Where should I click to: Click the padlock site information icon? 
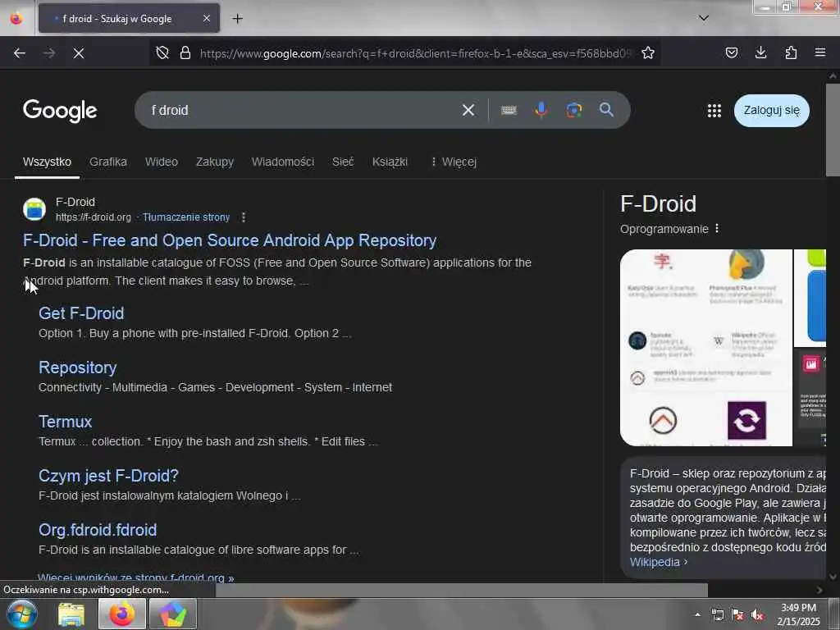coord(185,52)
